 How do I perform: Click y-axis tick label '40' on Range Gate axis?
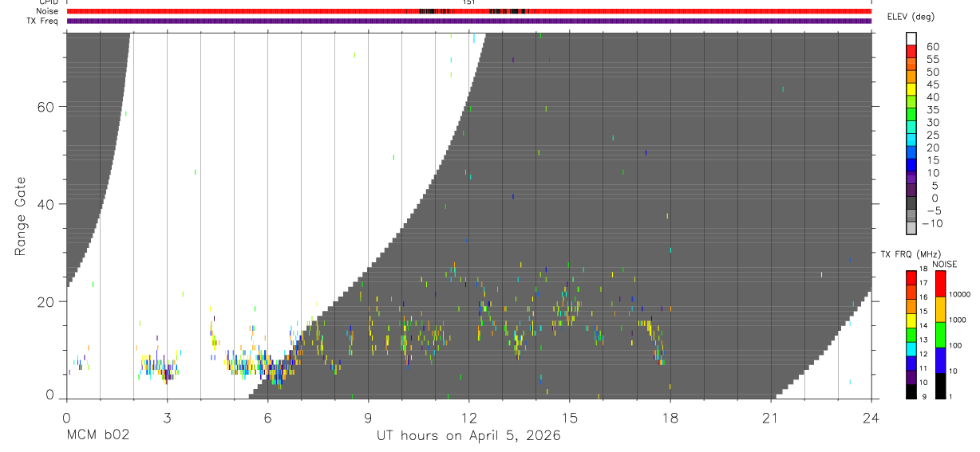(x=45, y=204)
